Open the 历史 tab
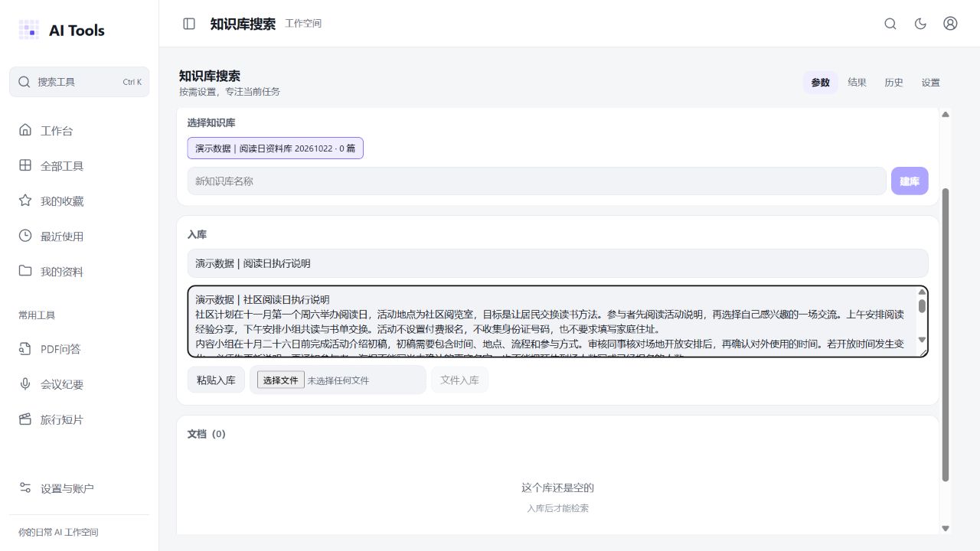 tap(894, 83)
